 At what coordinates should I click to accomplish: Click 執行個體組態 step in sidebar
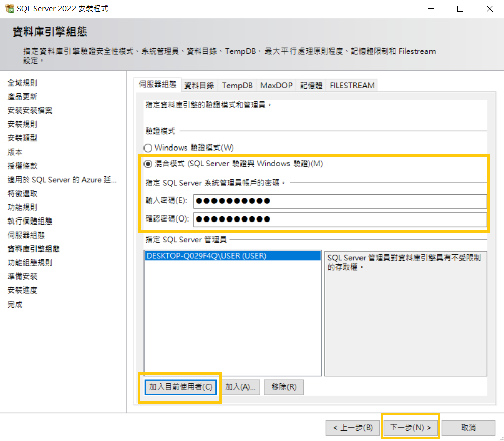click(30, 221)
